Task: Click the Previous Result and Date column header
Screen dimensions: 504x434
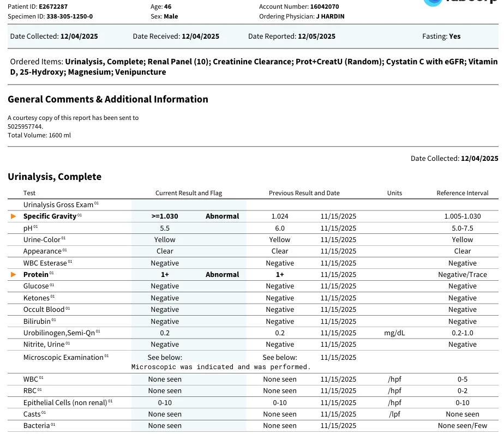Action: (x=304, y=193)
